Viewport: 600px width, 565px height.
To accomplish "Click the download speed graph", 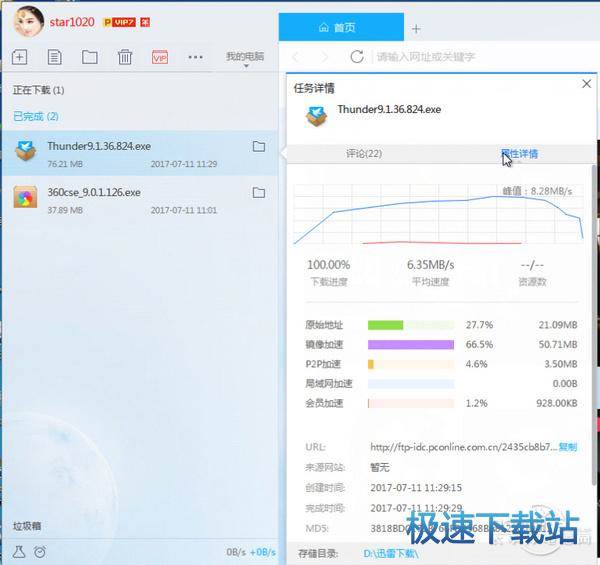I will click(439, 214).
